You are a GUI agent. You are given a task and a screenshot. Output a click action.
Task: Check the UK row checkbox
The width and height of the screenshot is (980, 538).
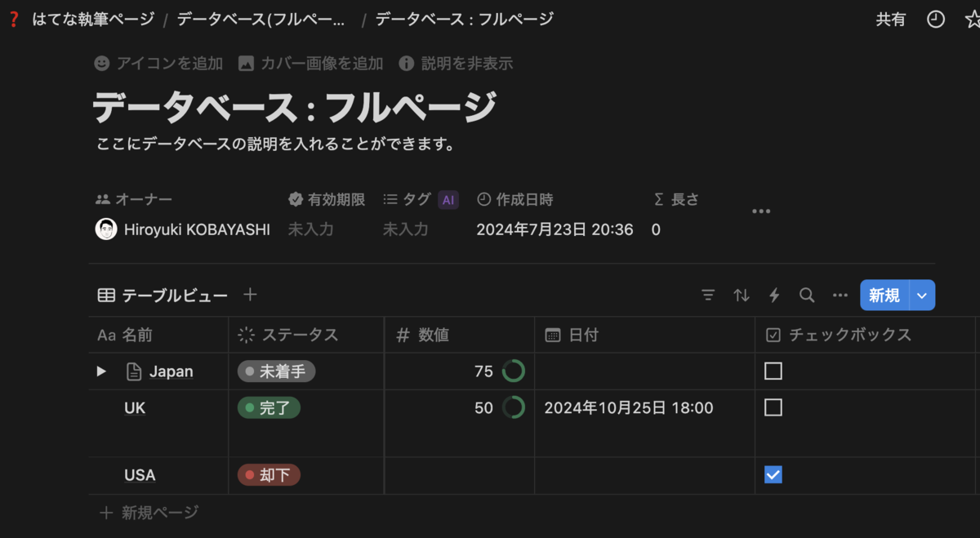point(773,407)
